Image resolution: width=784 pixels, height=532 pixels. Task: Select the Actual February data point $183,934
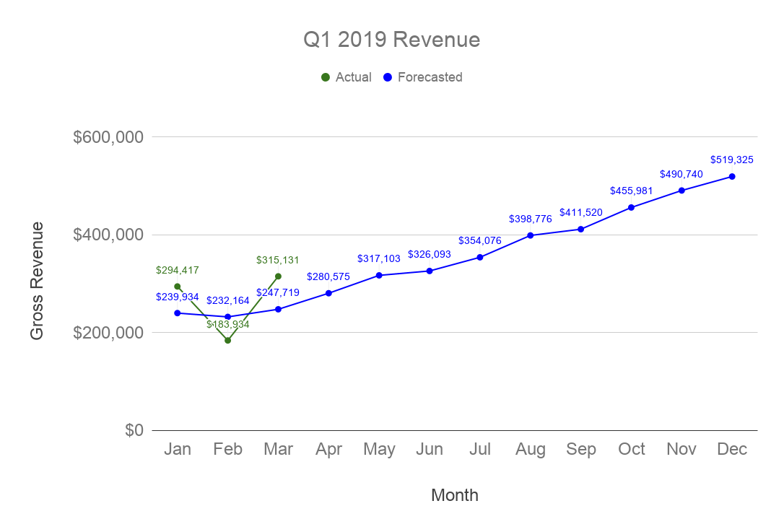(228, 341)
